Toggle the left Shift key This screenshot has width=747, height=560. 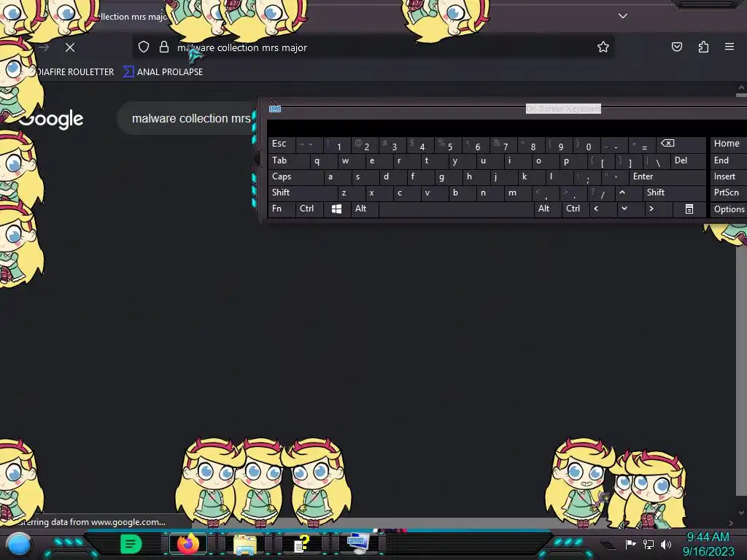pyautogui.click(x=303, y=192)
